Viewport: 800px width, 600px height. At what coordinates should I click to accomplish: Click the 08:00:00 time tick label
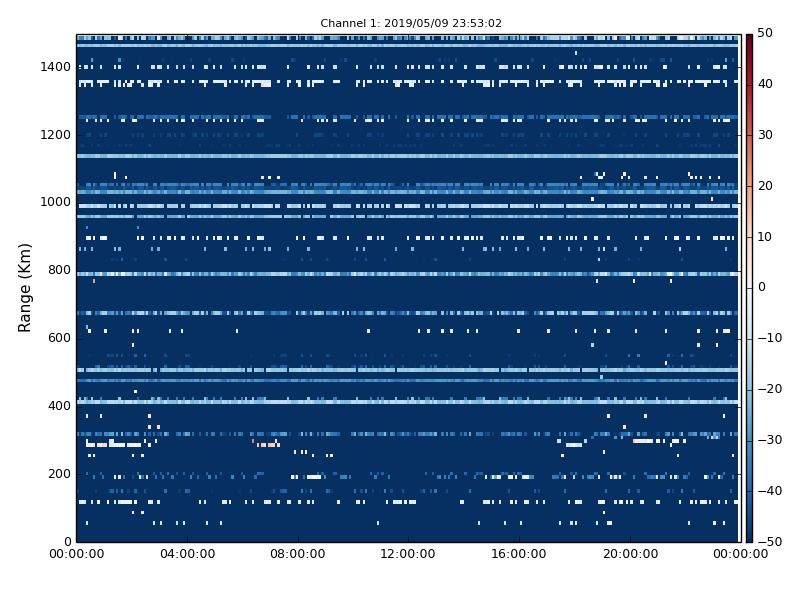[x=298, y=554]
